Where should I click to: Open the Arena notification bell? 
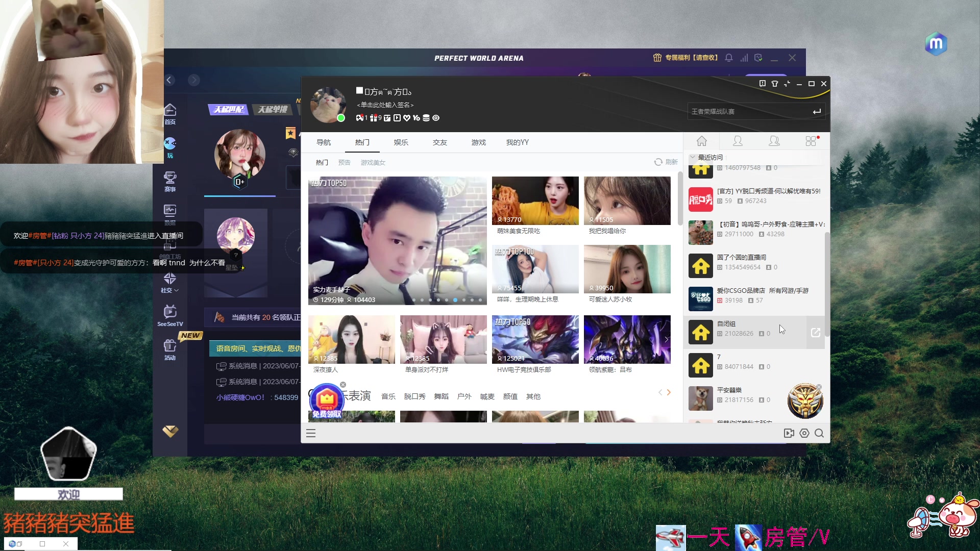[729, 58]
